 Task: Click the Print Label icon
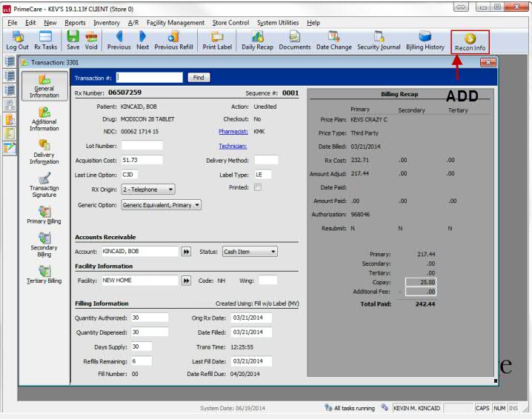coord(217,41)
